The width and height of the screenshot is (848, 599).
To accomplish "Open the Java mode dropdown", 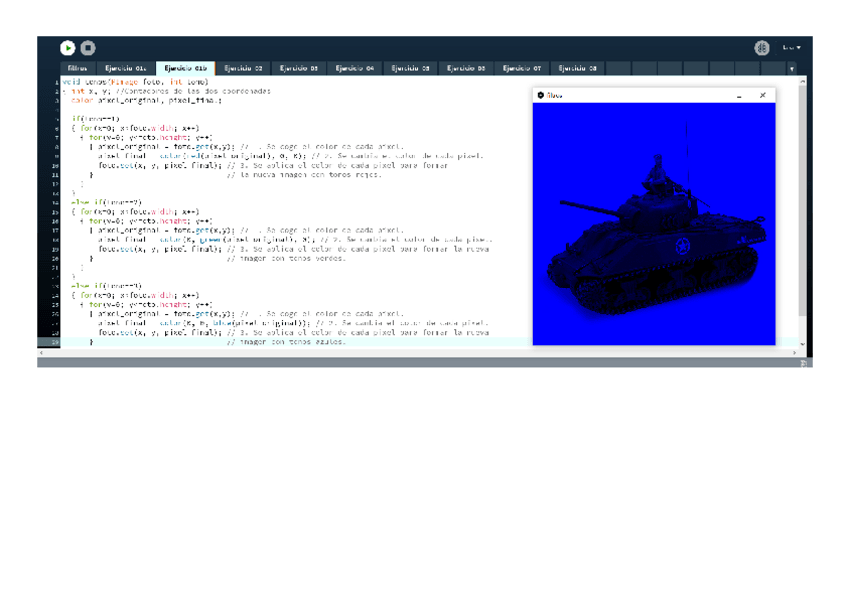I will point(791,47).
